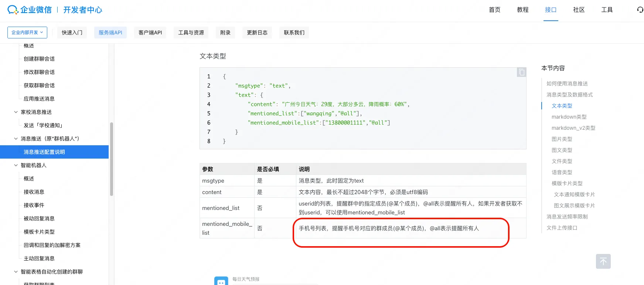Click the 开发者中心 header link
This screenshot has width=644, height=285.
click(x=83, y=10)
